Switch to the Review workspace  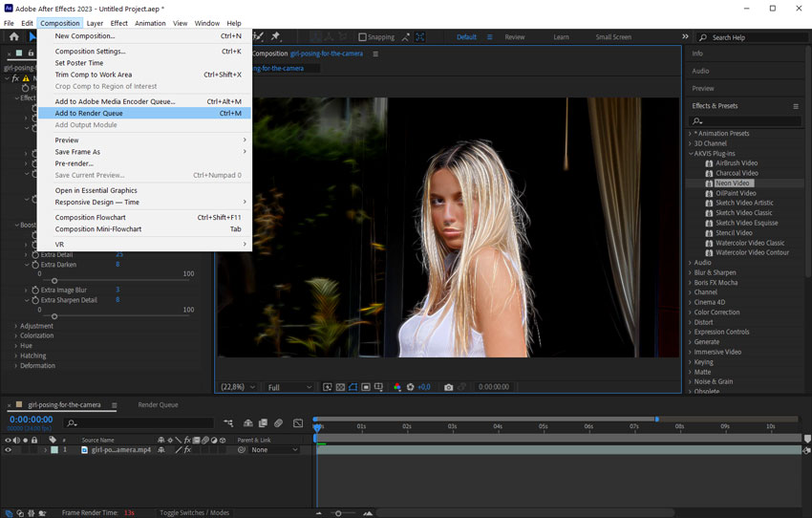[x=515, y=37]
